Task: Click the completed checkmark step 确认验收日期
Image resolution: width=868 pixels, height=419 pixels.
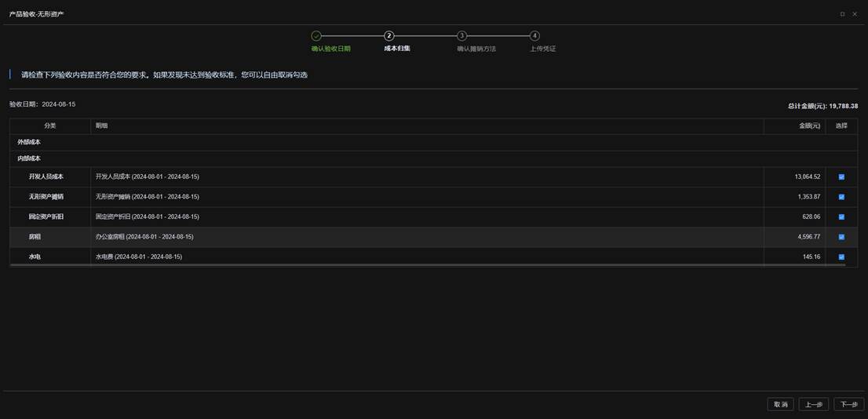Action: pos(316,36)
